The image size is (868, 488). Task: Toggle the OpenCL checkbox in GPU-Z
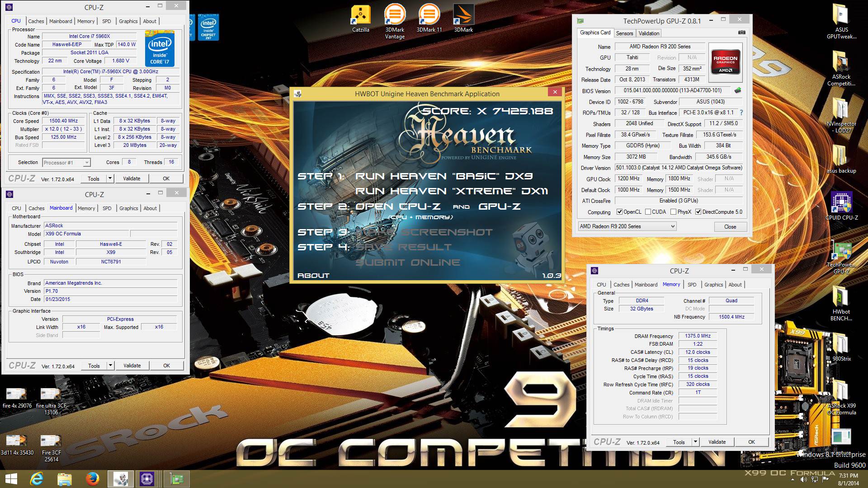tap(619, 212)
